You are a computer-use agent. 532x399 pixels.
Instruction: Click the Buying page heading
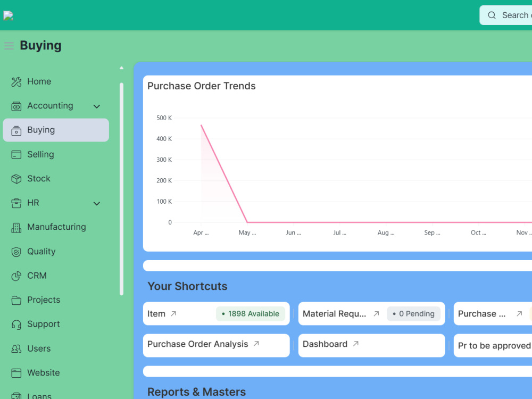pos(41,45)
